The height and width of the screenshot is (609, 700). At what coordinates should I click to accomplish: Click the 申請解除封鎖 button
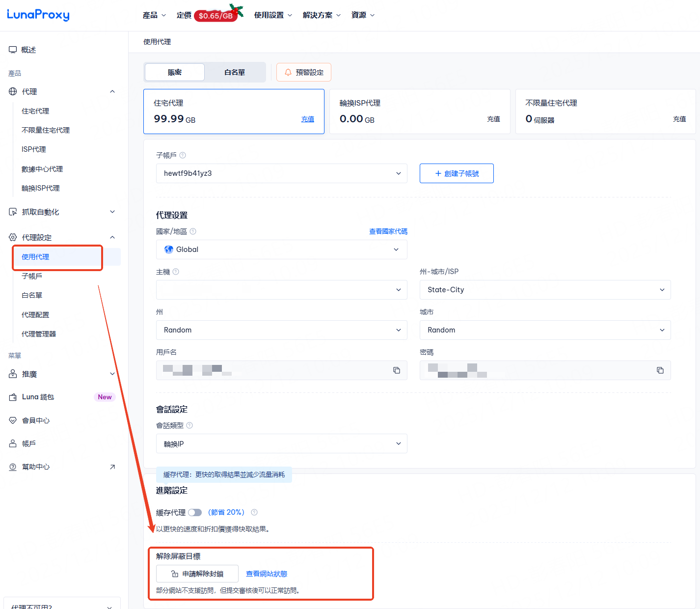[x=197, y=574]
